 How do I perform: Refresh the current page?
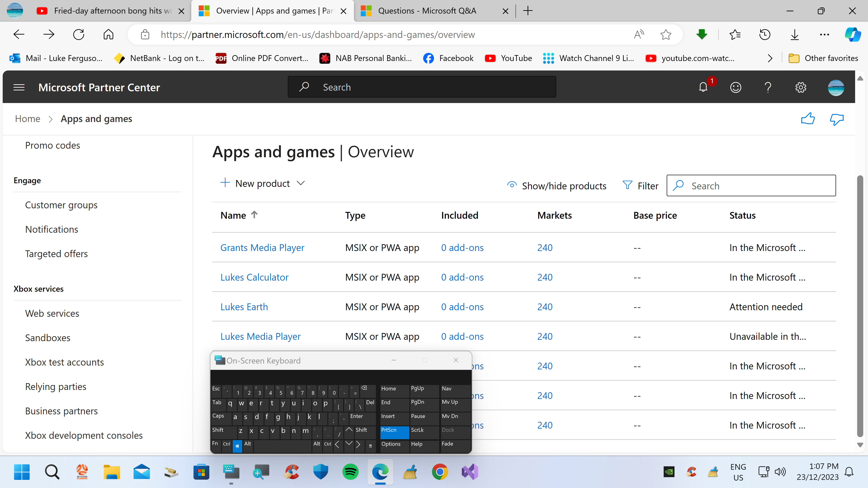[78, 34]
